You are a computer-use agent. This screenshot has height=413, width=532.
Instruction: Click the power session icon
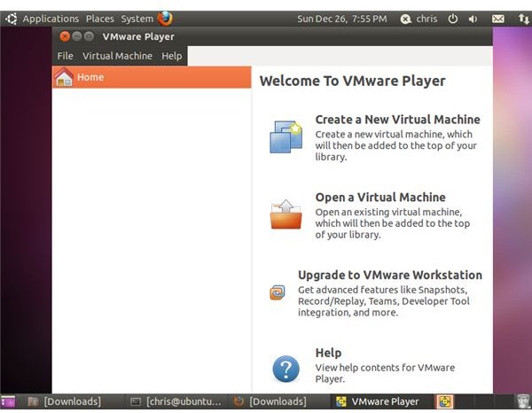453,19
